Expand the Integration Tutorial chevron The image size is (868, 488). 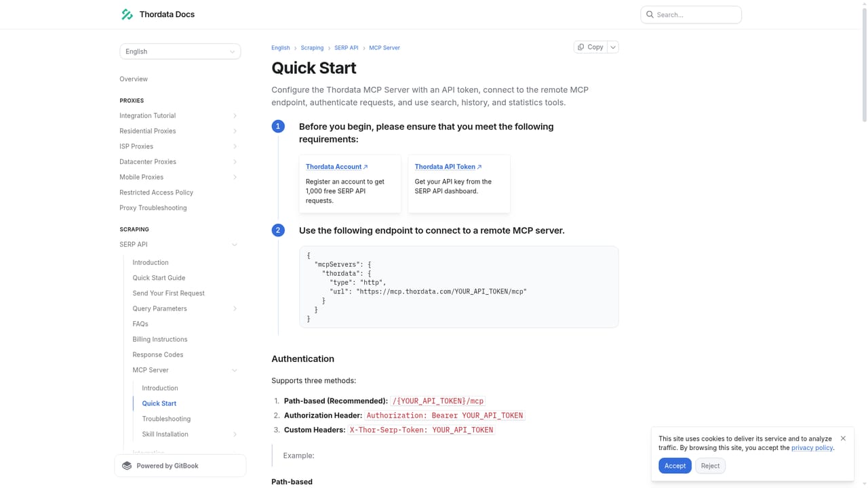(x=235, y=116)
